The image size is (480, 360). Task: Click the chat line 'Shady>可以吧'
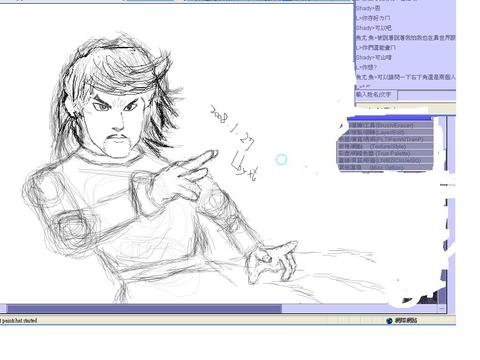pos(374,28)
